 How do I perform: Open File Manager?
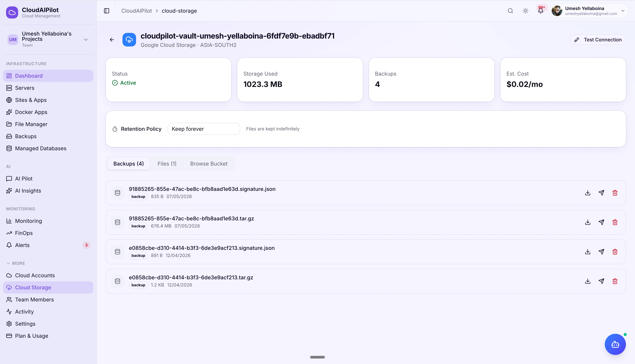(x=48, y=124)
